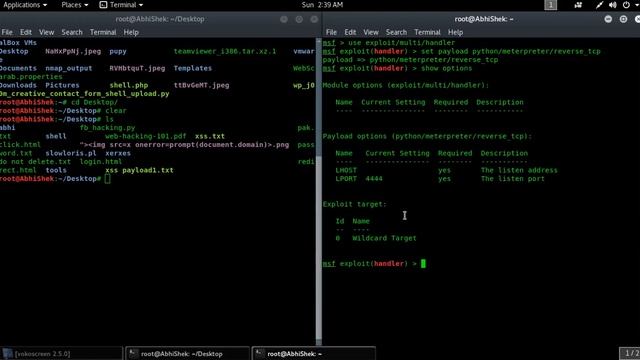
Task: Click 'show options' command in msf terminal
Action: click(x=447, y=68)
